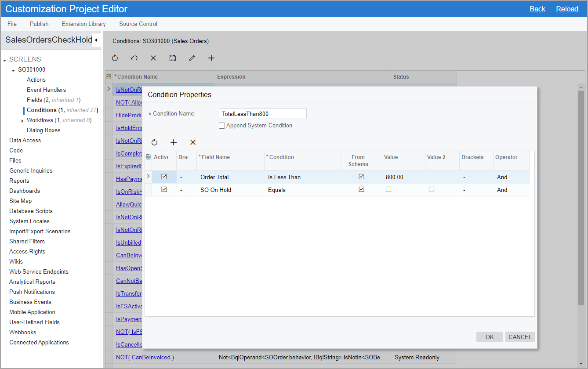Refresh the Conditions list in main toolbar
Image resolution: width=588 pixels, height=369 pixels.
[x=115, y=58]
